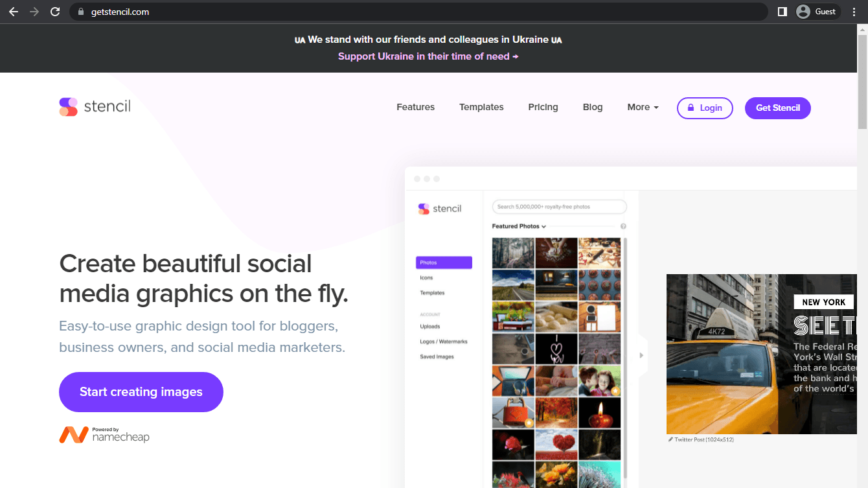Click the Namecheap logo
The image size is (868, 488).
coord(104,434)
